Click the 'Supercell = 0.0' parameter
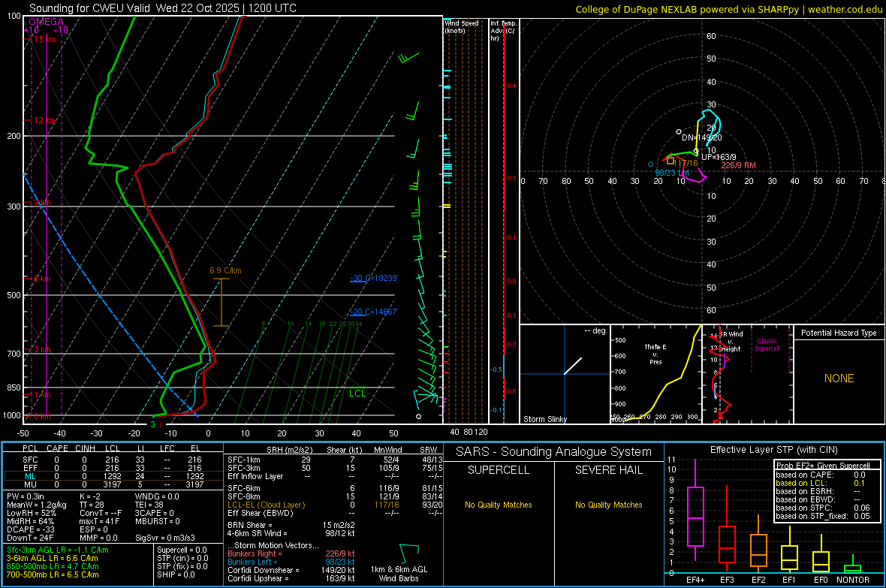 coord(182,550)
